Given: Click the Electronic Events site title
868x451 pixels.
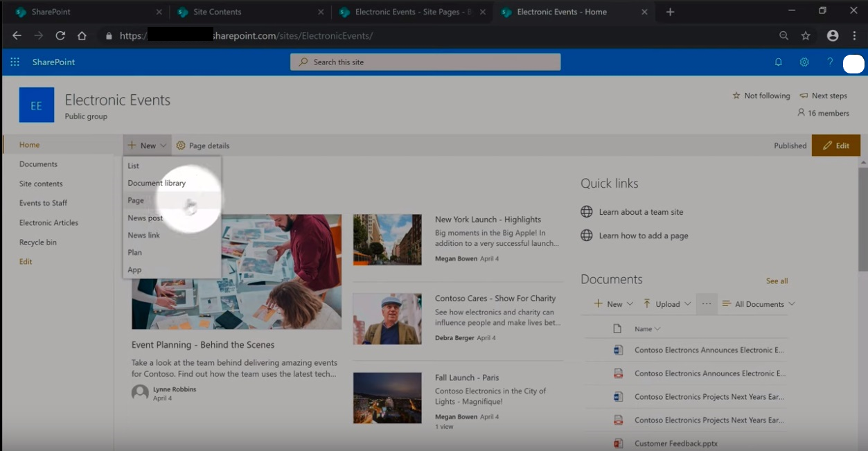Looking at the screenshot, I should coord(118,100).
